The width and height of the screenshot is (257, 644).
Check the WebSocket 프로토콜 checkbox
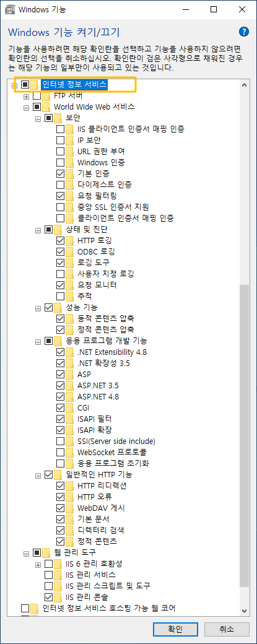[x=60, y=452]
